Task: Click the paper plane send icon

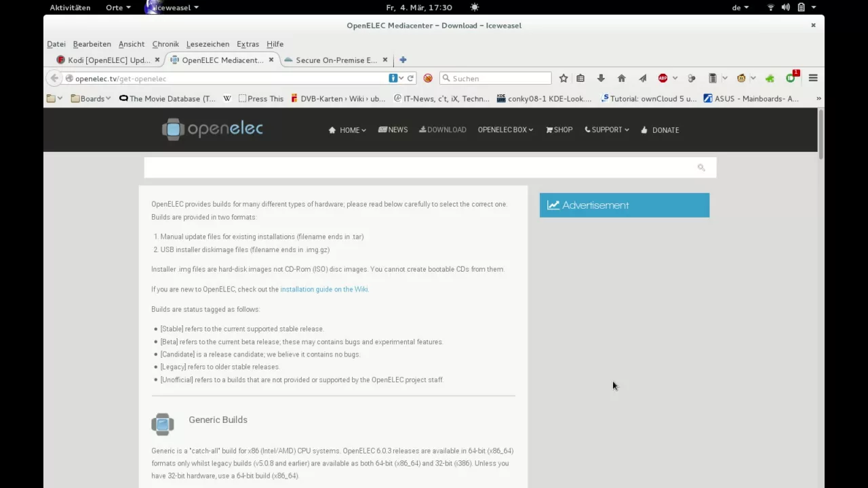Action: tap(642, 78)
